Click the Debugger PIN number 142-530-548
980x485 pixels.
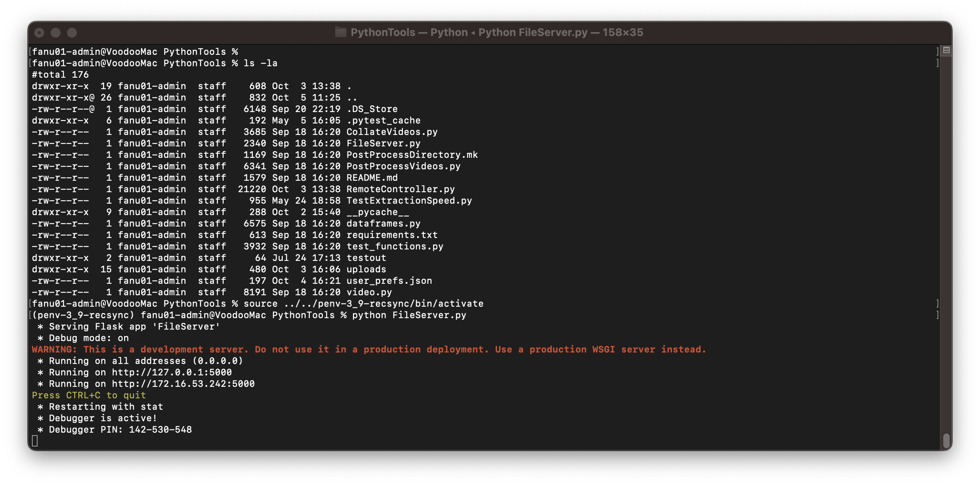tap(160, 430)
